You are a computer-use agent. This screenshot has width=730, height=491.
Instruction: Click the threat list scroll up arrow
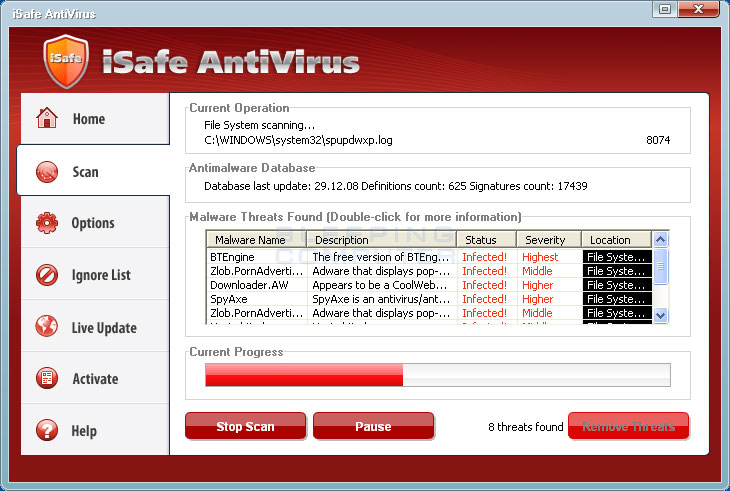661,240
